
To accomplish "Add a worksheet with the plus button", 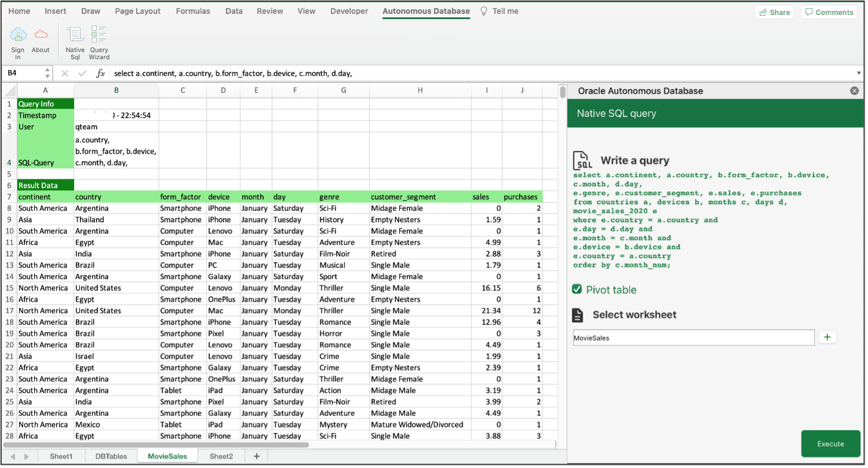I will point(827,337).
